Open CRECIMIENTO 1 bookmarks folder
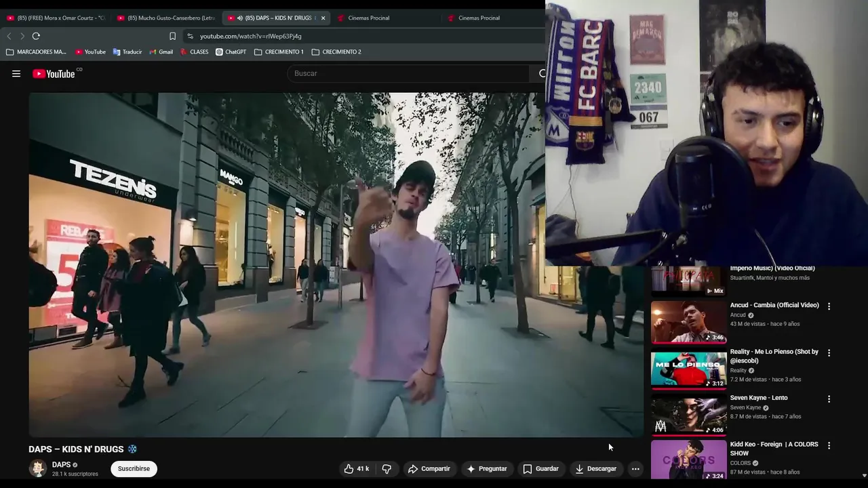 pos(279,52)
